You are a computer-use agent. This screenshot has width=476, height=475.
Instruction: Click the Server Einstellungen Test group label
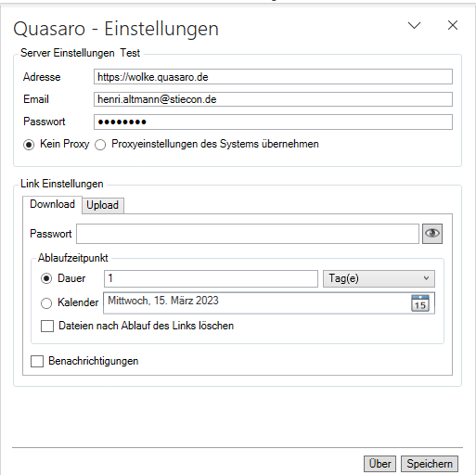tap(80, 53)
